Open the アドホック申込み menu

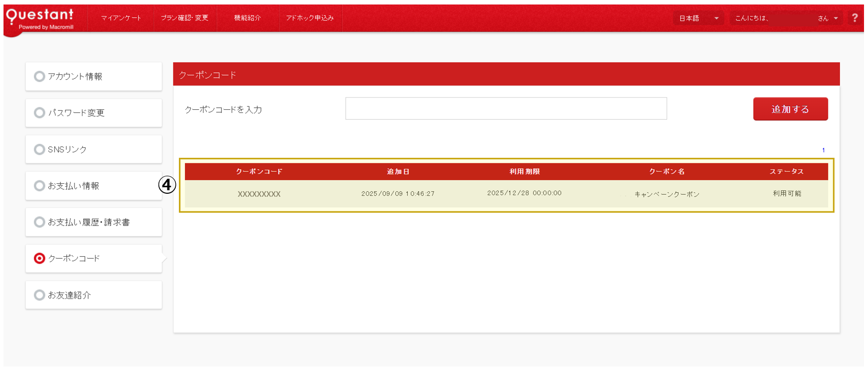point(310,18)
